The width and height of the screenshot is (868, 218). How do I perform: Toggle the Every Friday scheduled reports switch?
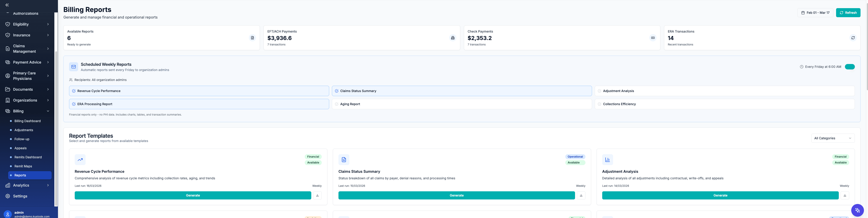point(850,67)
